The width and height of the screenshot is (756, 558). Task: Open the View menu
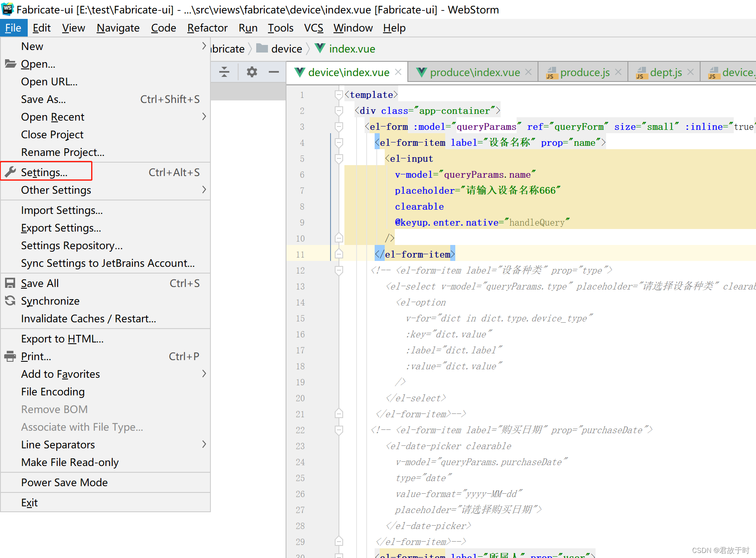[x=73, y=28]
